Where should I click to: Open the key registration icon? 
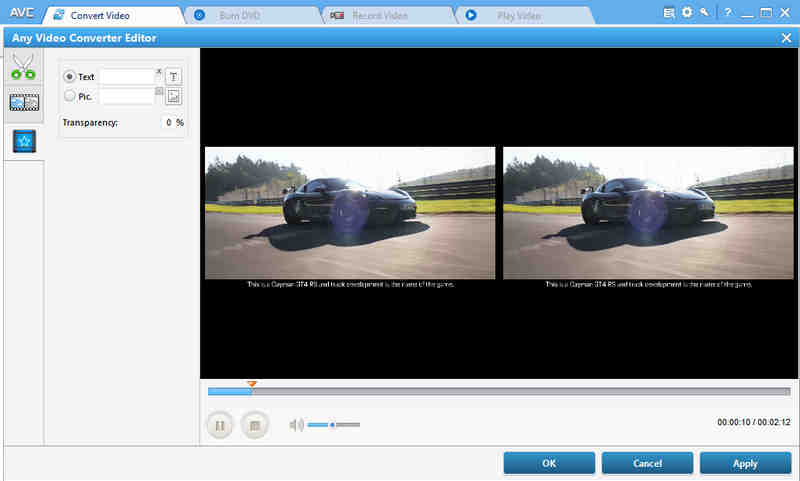pyautogui.click(x=705, y=12)
